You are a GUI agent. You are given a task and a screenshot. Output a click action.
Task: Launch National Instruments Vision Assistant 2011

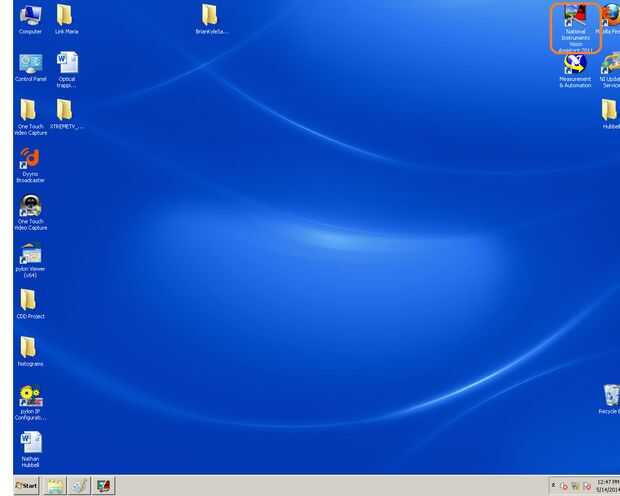575,28
